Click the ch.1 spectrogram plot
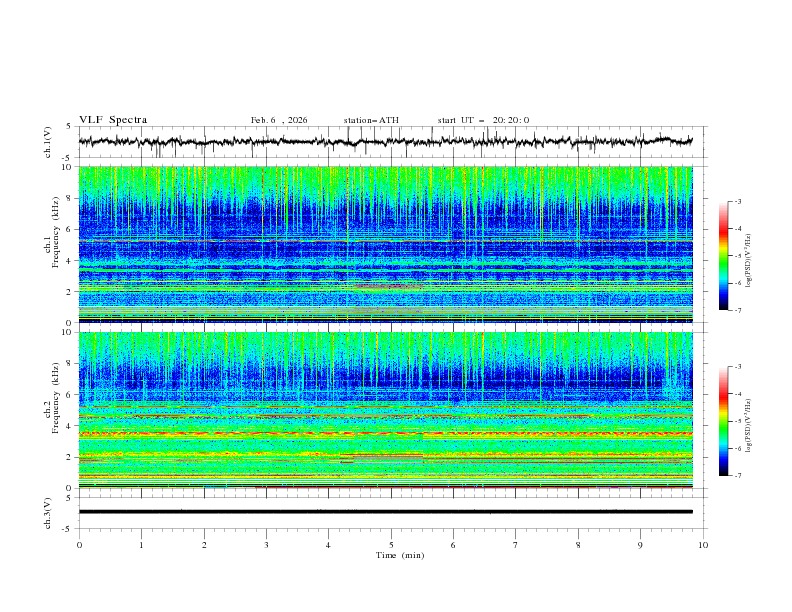The width and height of the screenshot is (792, 612). tap(385, 244)
